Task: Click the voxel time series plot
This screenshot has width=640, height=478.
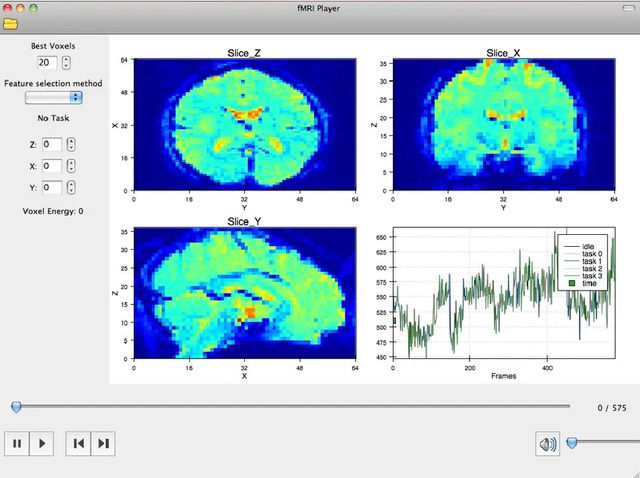Action: coord(504,293)
